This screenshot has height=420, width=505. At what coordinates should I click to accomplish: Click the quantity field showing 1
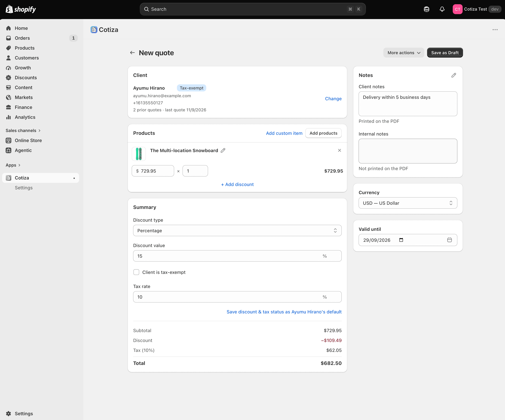[x=195, y=171]
